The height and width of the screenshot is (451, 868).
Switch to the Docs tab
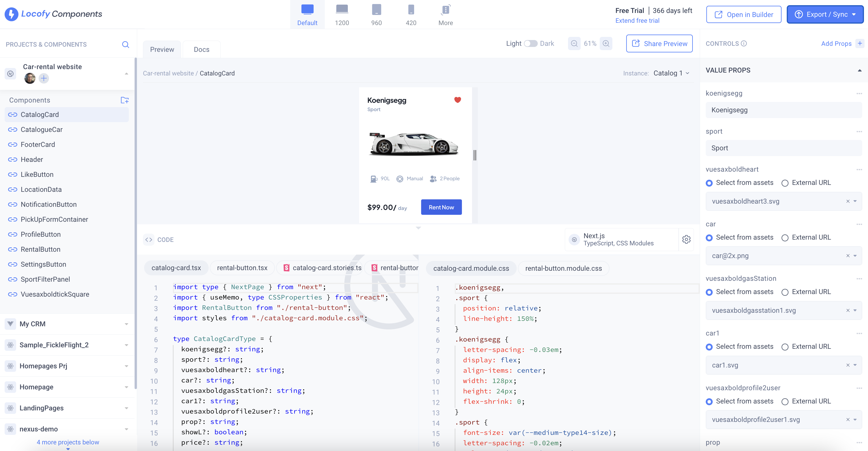[x=201, y=49]
